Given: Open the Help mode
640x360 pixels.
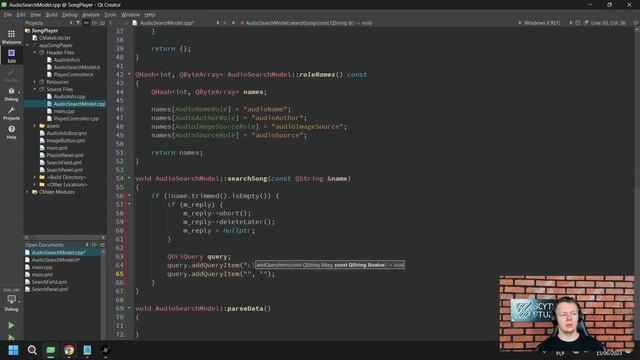Looking at the screenshot, I should click(11, 132).
